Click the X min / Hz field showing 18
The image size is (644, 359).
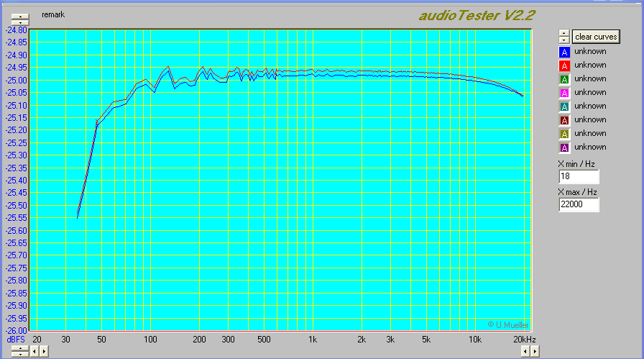(579, 176)
